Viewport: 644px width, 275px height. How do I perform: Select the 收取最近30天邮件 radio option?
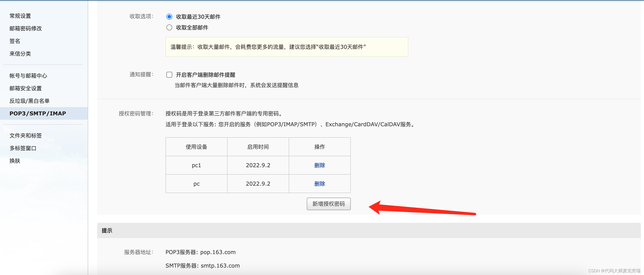click(x=169, y=17)
